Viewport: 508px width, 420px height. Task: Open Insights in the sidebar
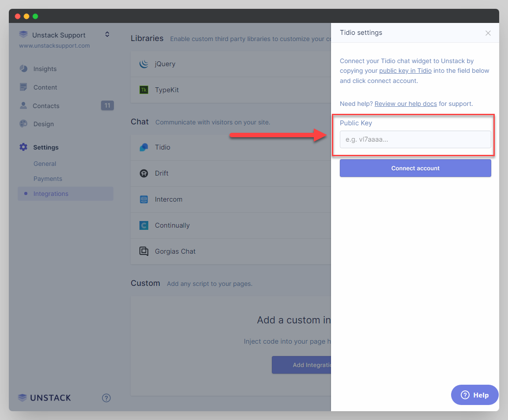tap(45, 69)
